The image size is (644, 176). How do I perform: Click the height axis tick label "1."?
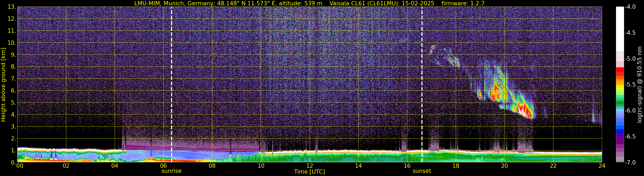[13, 151]
